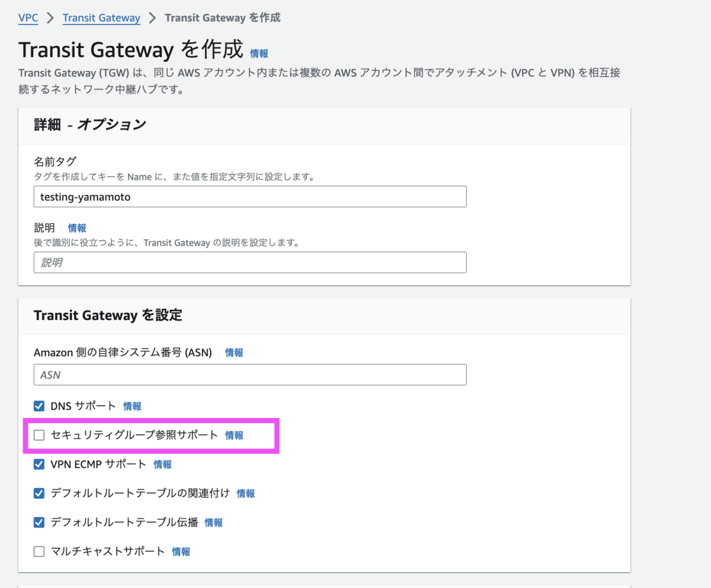Image resolution: width=711 pixels, height=588 pixels.
Task: Open 情報 link for VPN ECMP サポート
Action: (162, 464)
